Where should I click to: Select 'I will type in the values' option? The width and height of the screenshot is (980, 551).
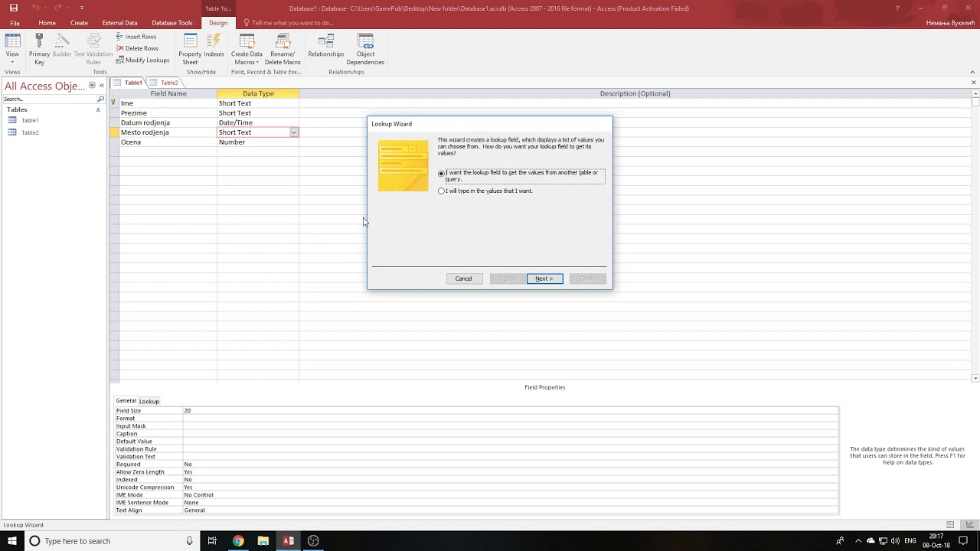(441, 191)
